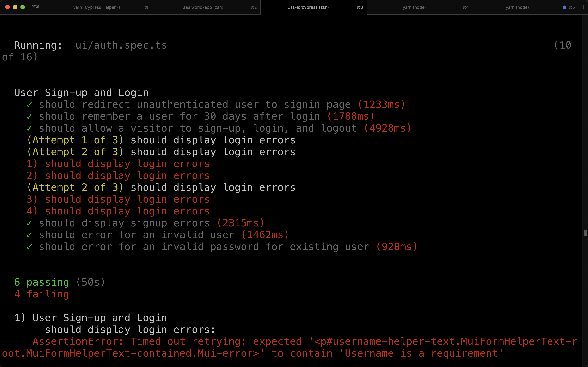Click the running spec name "ui/auth.spec.ts"
The width and height of the screenshot is (588, 367).
[x=121, y=45]
